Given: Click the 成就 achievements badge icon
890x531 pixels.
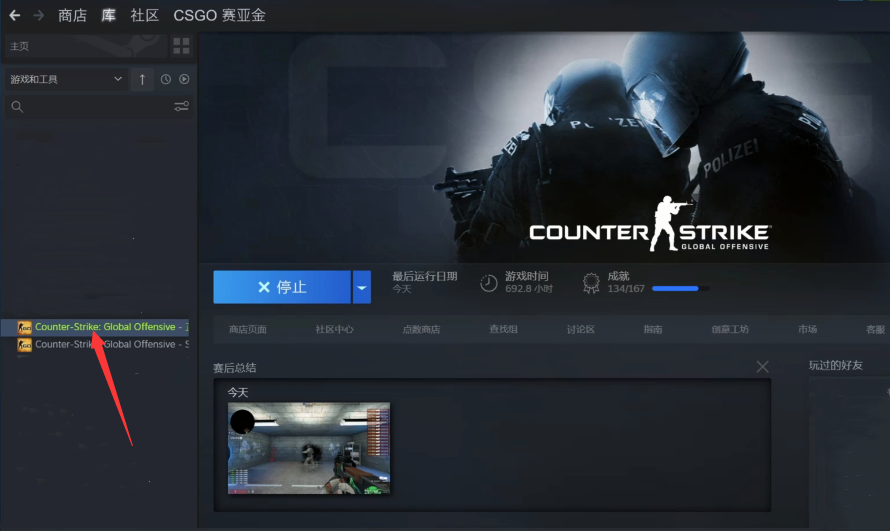Looking at the screenshot, I should point(591,283).
